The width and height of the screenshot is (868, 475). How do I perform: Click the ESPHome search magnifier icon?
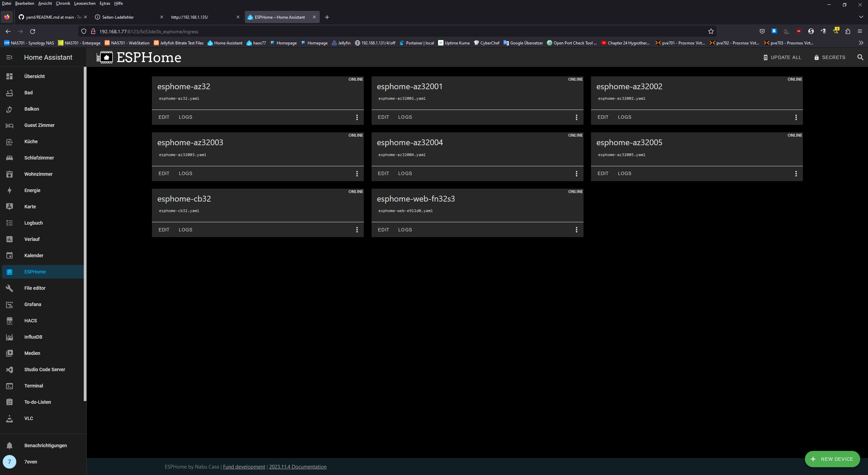tap(860, 57)
